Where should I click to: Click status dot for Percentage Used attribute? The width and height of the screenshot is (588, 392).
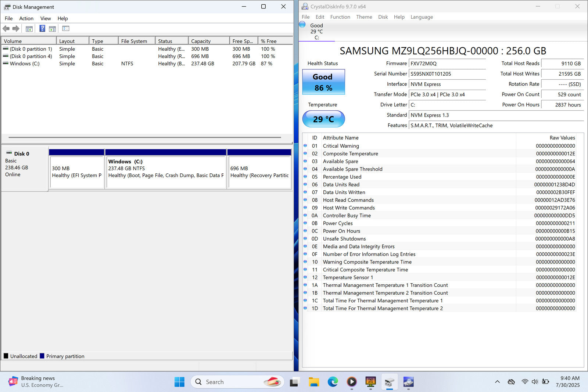click(x=305, y=177)
